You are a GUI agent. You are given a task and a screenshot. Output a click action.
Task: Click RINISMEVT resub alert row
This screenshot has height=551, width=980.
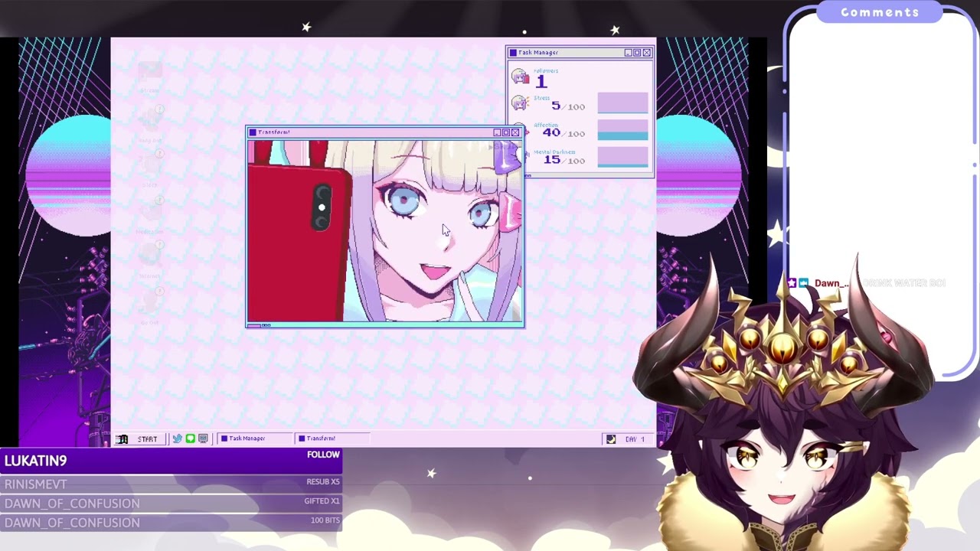171,484
